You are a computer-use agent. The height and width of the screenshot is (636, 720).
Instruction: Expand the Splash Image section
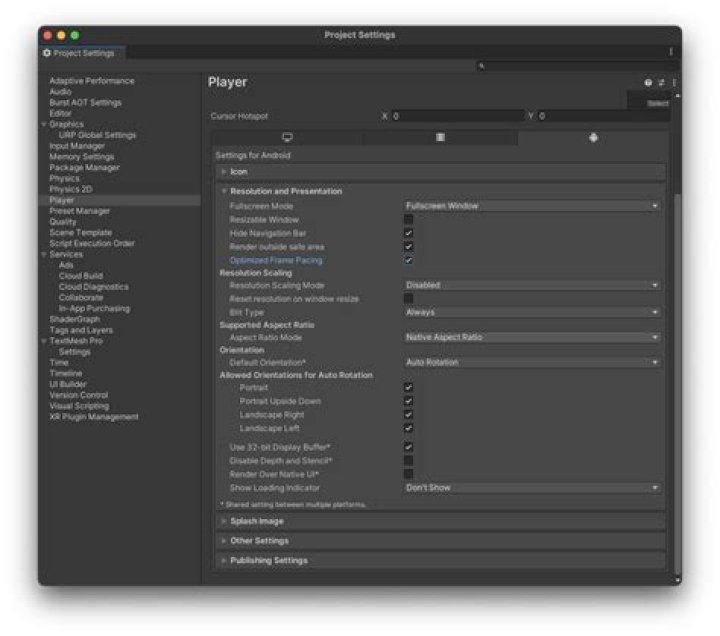(x=440, y=521)
